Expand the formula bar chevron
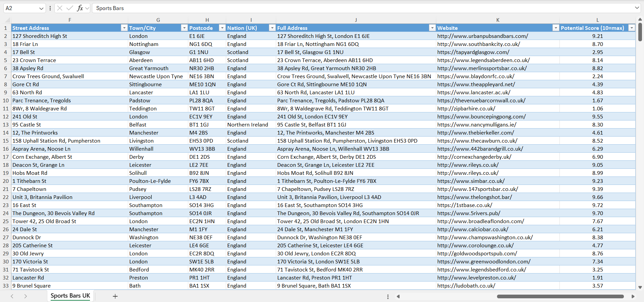 637,8
